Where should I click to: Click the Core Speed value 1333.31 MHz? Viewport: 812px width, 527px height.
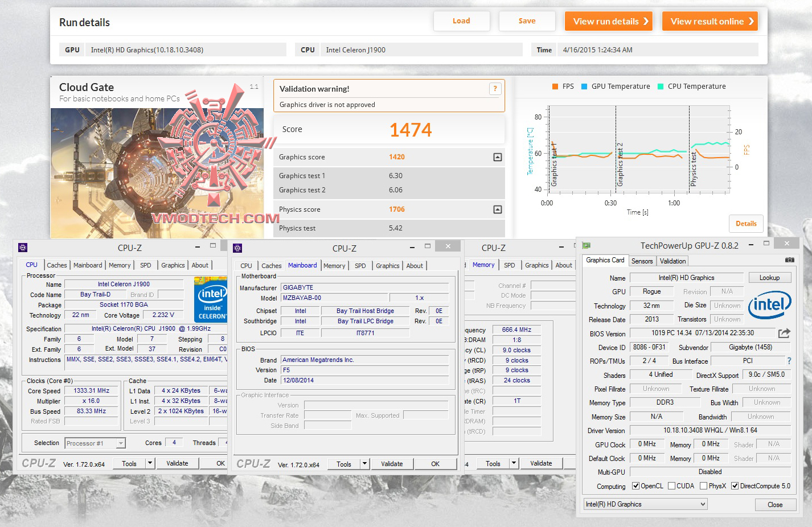[91, 391]
